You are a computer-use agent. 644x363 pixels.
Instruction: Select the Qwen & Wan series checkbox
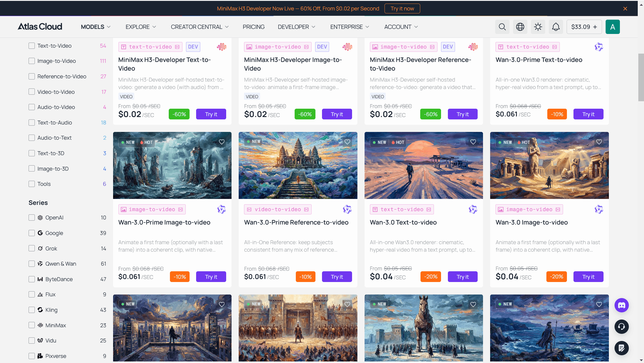click(32, 264)
